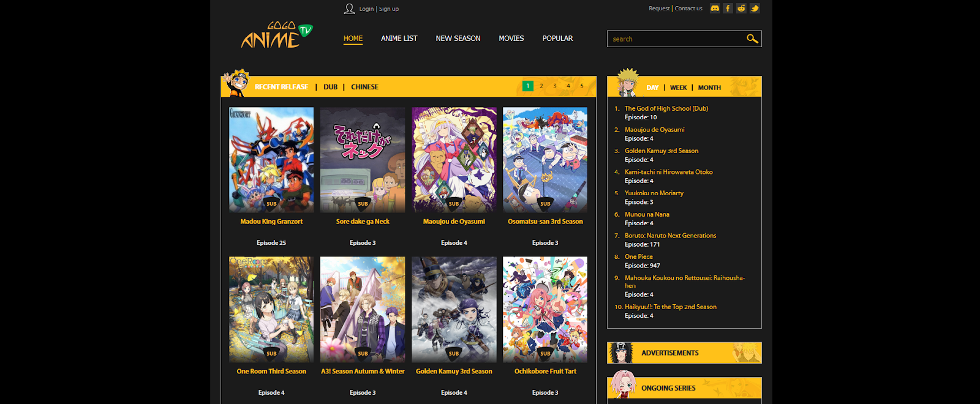The width and height of the screenshot is (980, 404).
Task: Click the Sore dake ga Neck title
Action: [363, 222]
